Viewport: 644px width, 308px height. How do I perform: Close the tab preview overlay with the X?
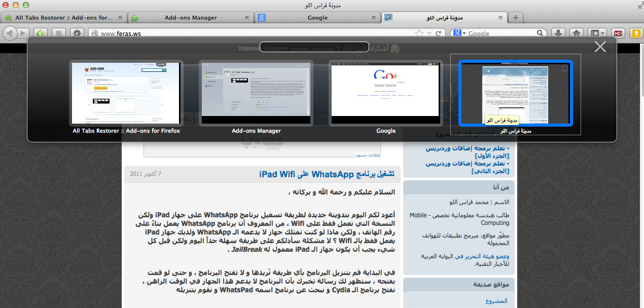[x=600, y=47]
